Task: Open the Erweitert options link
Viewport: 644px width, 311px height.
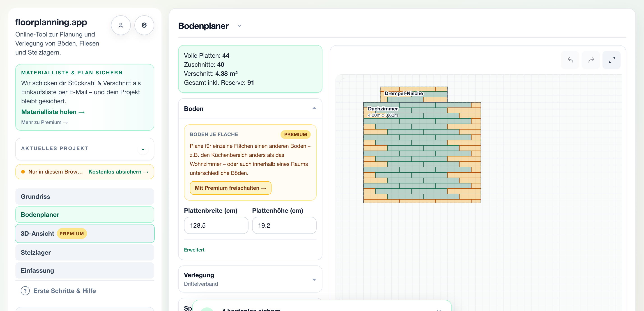Action: click(x=194, y=250)
